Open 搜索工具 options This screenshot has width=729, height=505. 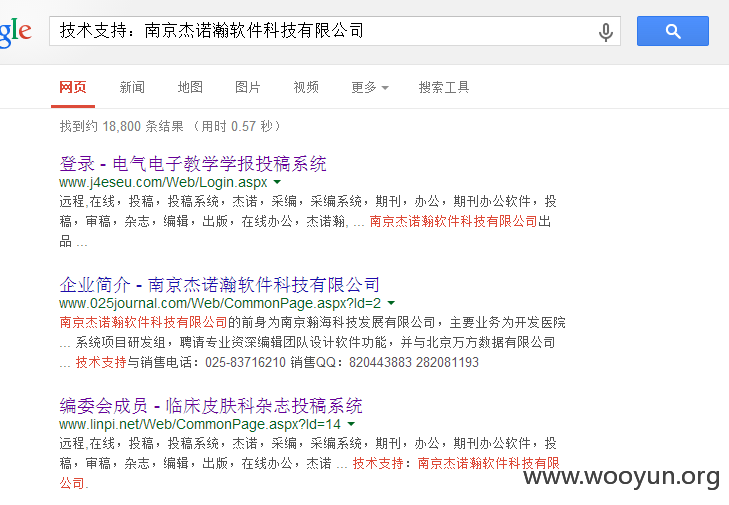[x=444, y=87]
